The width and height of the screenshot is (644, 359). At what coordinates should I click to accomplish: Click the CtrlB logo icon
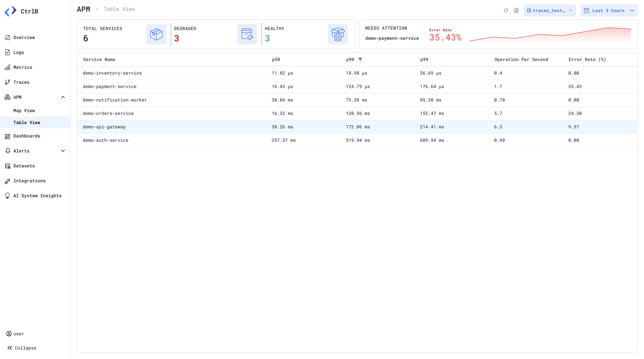[x=10, y=11]
